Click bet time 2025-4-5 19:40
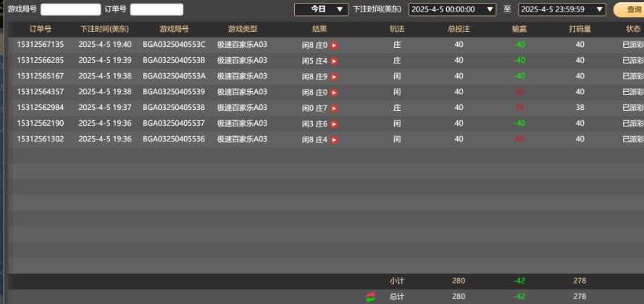 [x=105, y=45]
